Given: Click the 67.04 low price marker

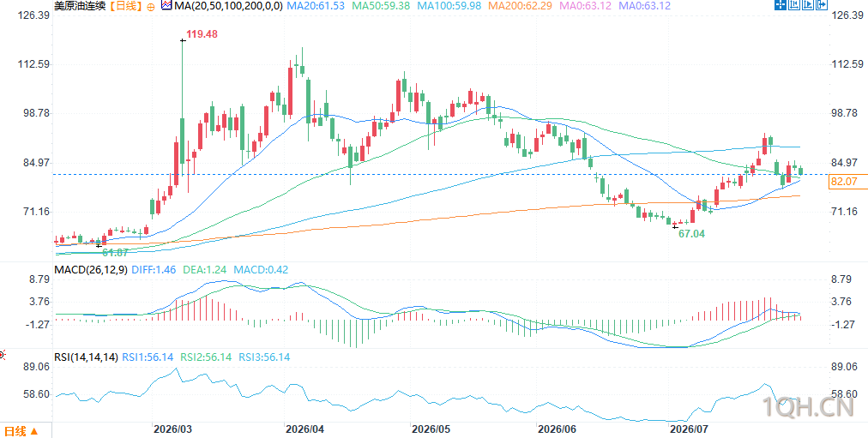Looking at the screenshot, I should (x=692, y=234).
